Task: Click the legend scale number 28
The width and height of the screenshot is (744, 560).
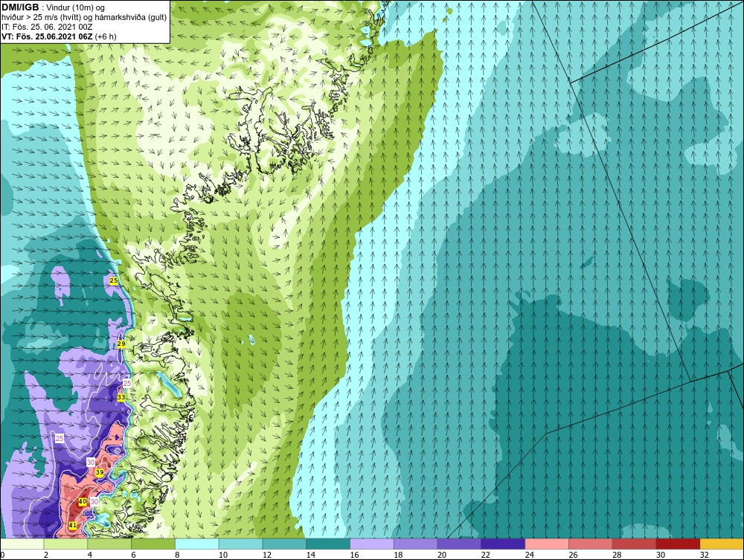Action: [617, 555]
